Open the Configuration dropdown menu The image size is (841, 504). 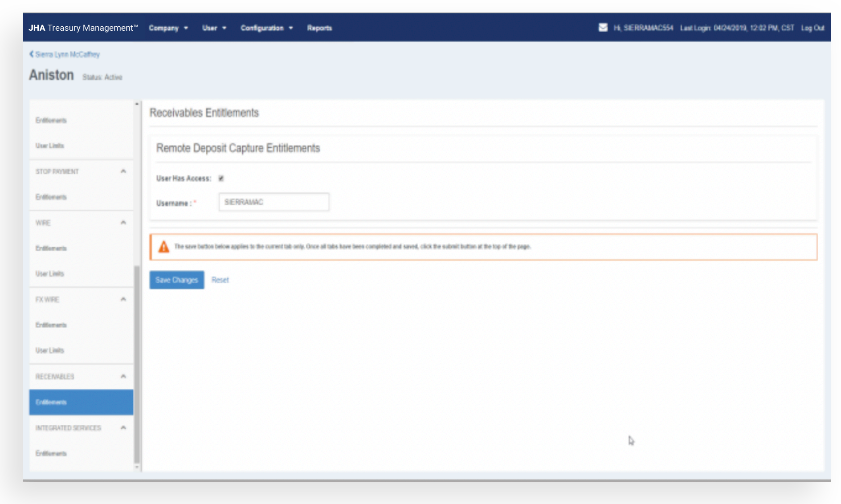(x=266, y=28)
